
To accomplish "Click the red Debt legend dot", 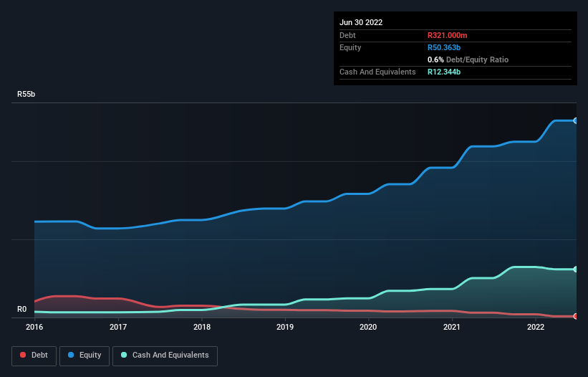I will click(x=23, y=355).
